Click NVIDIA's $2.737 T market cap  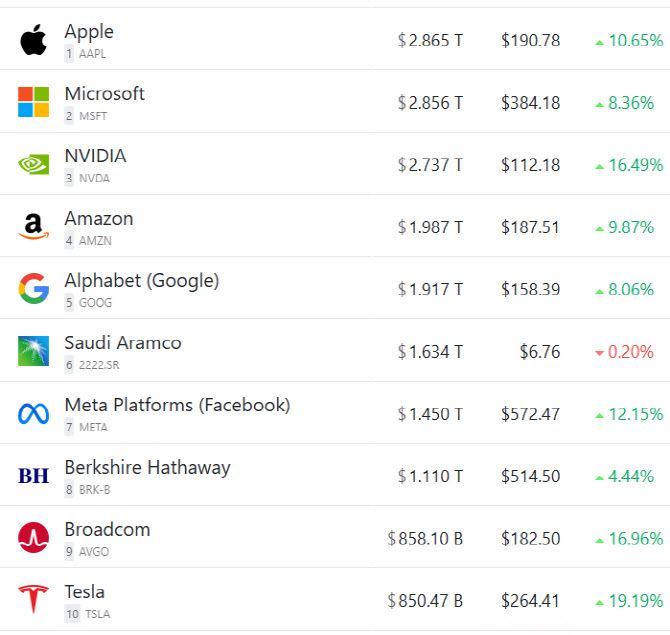point(430,165)
